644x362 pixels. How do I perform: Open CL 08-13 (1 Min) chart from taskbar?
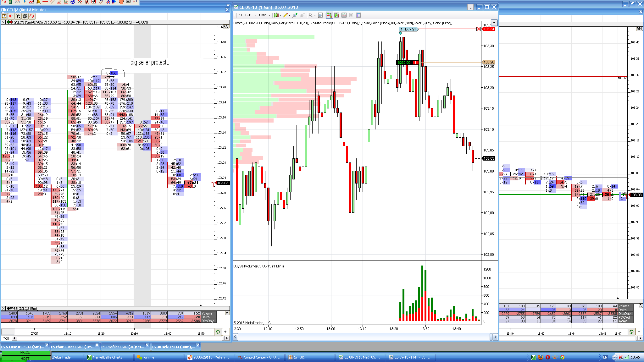(360, 357)
